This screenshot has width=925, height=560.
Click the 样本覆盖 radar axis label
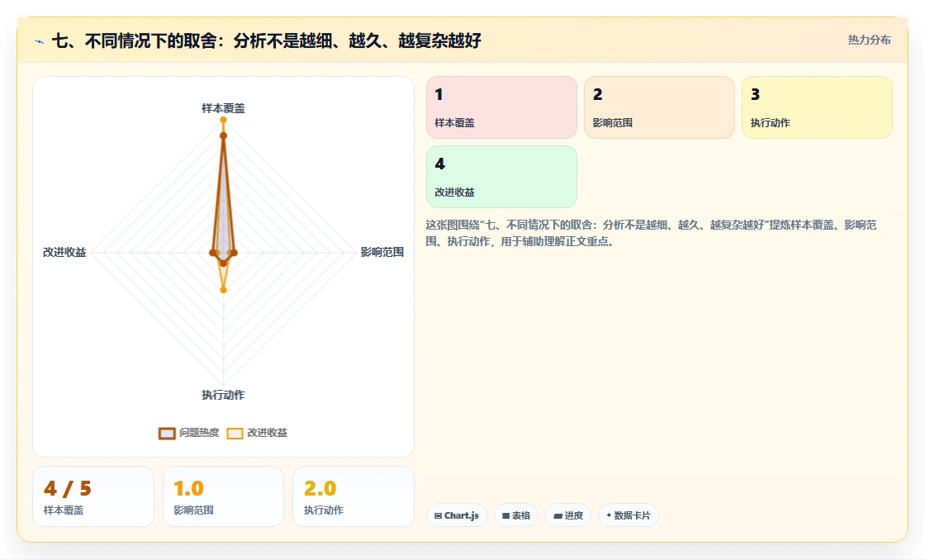pyautogui.click(x=223, y=108)
